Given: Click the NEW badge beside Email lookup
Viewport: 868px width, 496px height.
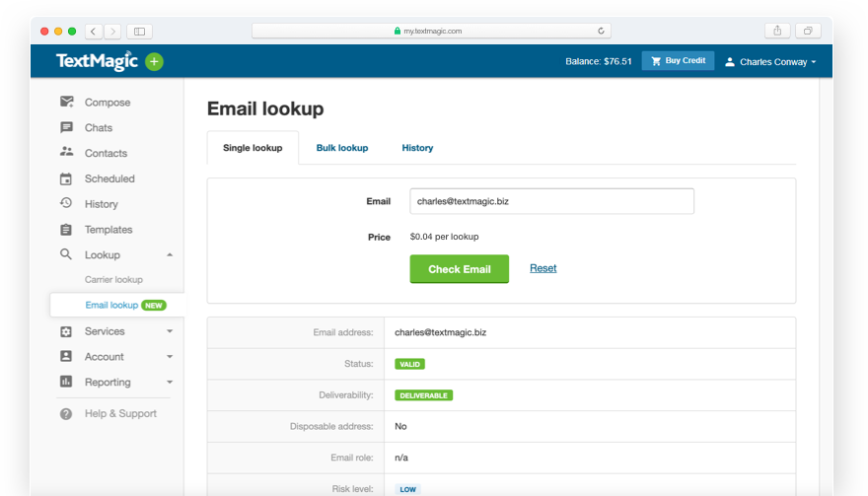Looking at the screenshot, I should click(154, 306).
